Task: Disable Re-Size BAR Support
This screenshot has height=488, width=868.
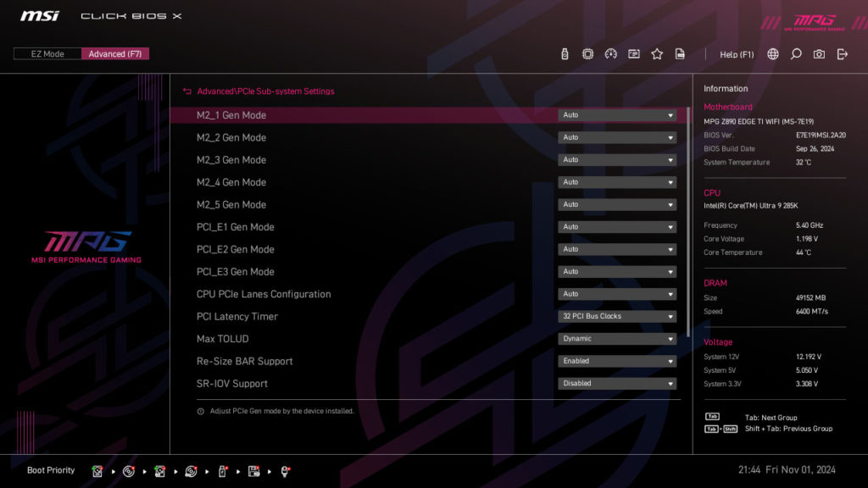Action: pos(616,360)
